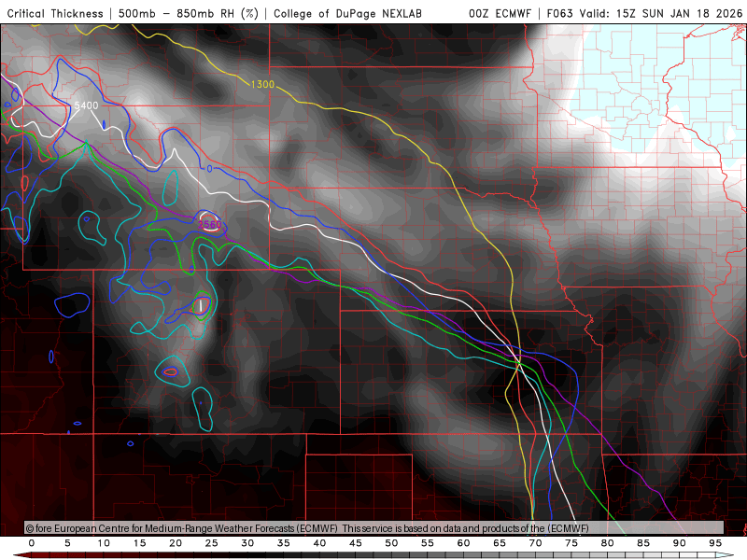This screenshot has width=747, height=560.
Task: Click the "55" value on the color scale
Action: (x=428, y=543)
